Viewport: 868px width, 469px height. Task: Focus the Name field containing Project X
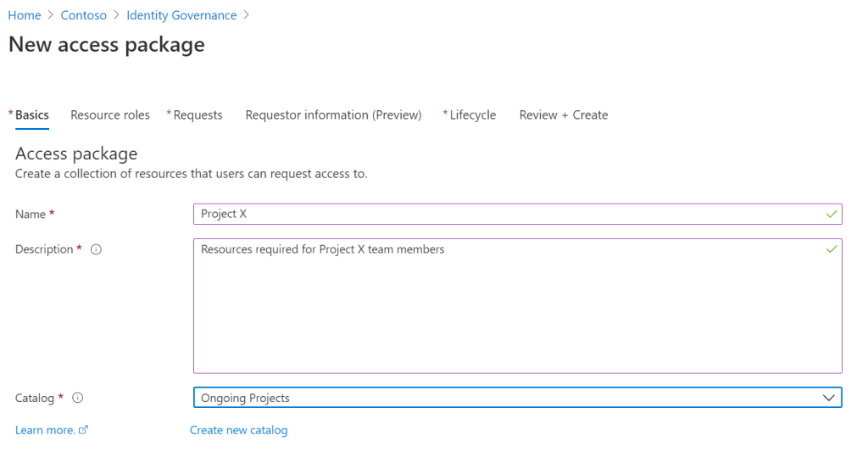click(509, 215)
